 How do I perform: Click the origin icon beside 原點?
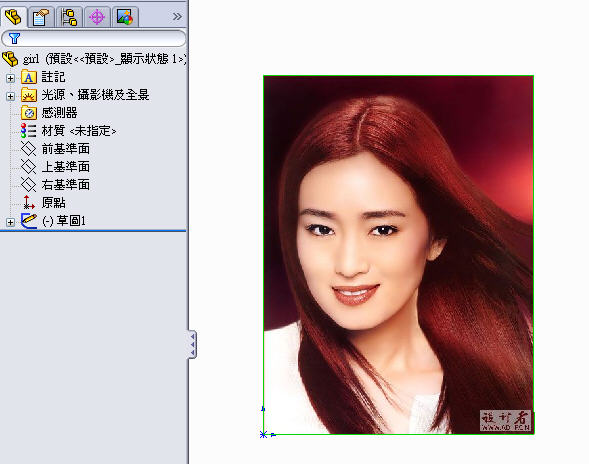coord(29,203)
